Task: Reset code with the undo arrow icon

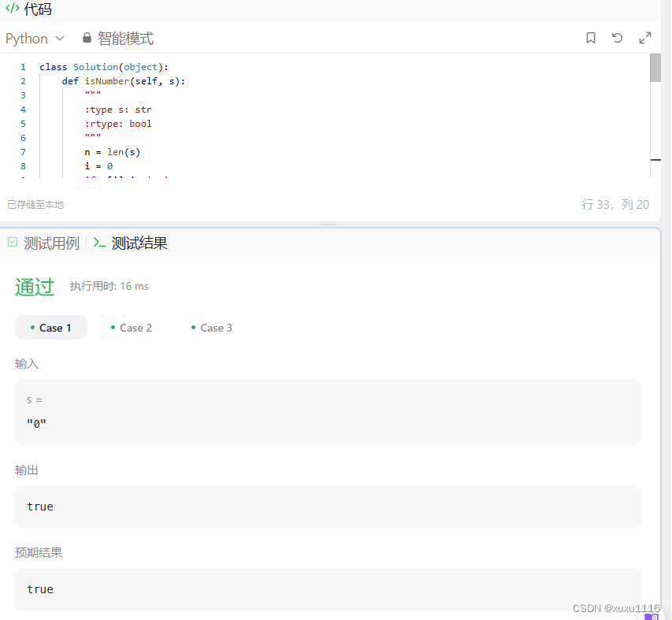Action: click(x=617, y=38)
